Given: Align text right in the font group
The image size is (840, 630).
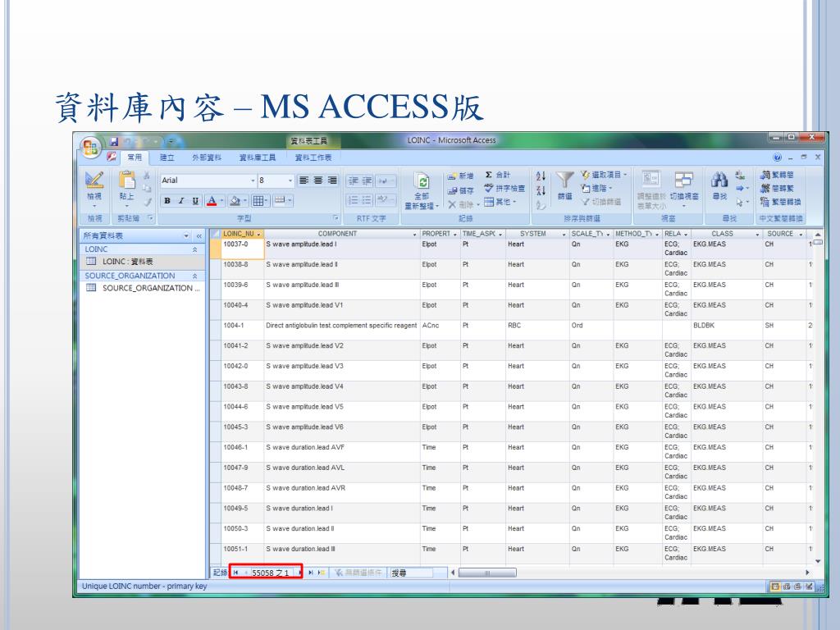Looking at the screenshot, I should [x=333, y=180].
